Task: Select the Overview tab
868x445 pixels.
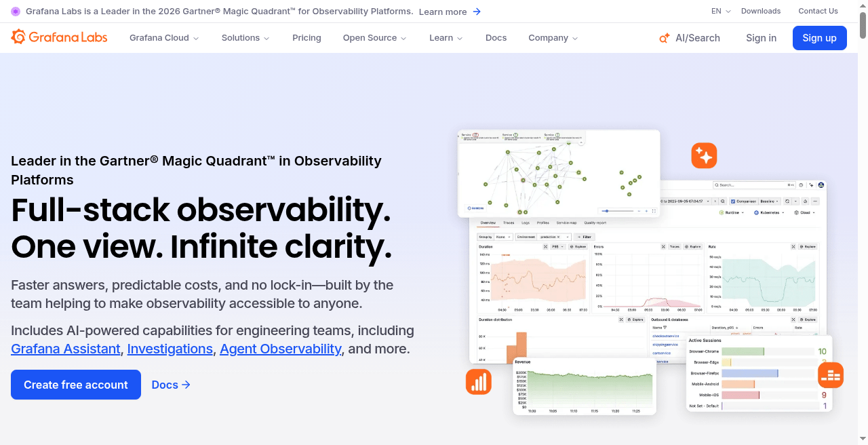Action: tap(488, 222)
